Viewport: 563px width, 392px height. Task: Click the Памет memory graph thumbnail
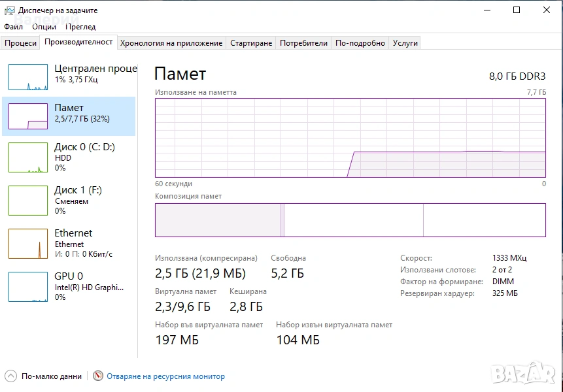click(x=28, y=116)
